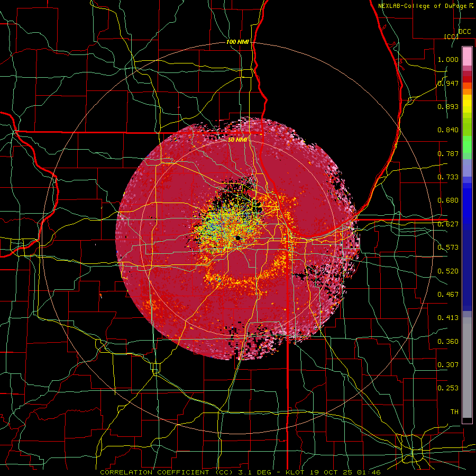
Task: Select the 1.000 legend value
Action: 448,59
